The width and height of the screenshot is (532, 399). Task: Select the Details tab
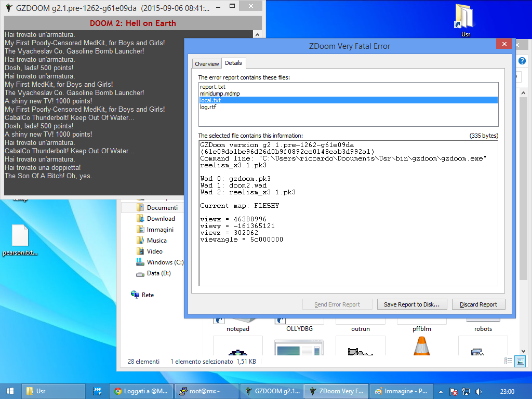233,63
